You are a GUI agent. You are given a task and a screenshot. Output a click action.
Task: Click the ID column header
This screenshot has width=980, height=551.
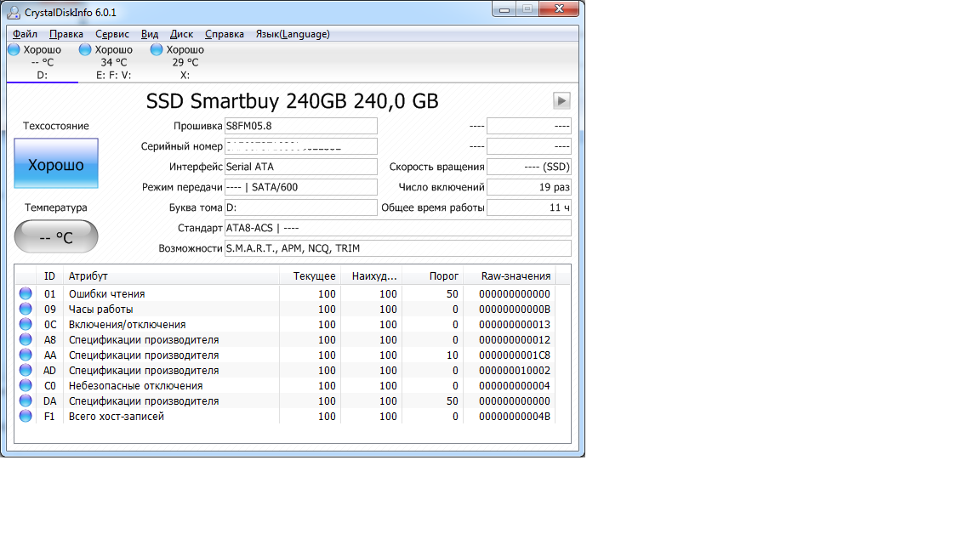click(50, 276)
